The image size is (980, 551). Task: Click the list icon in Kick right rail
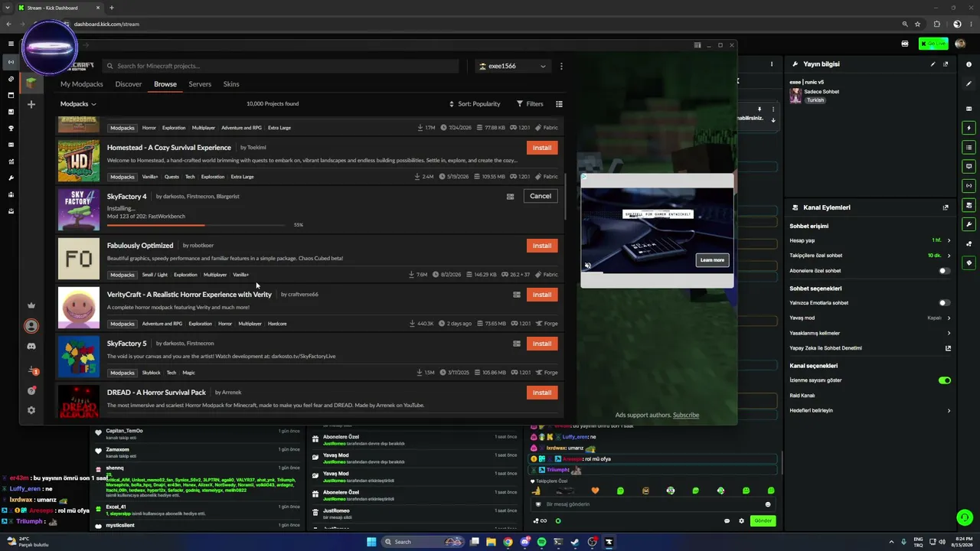tap(969, 147)
